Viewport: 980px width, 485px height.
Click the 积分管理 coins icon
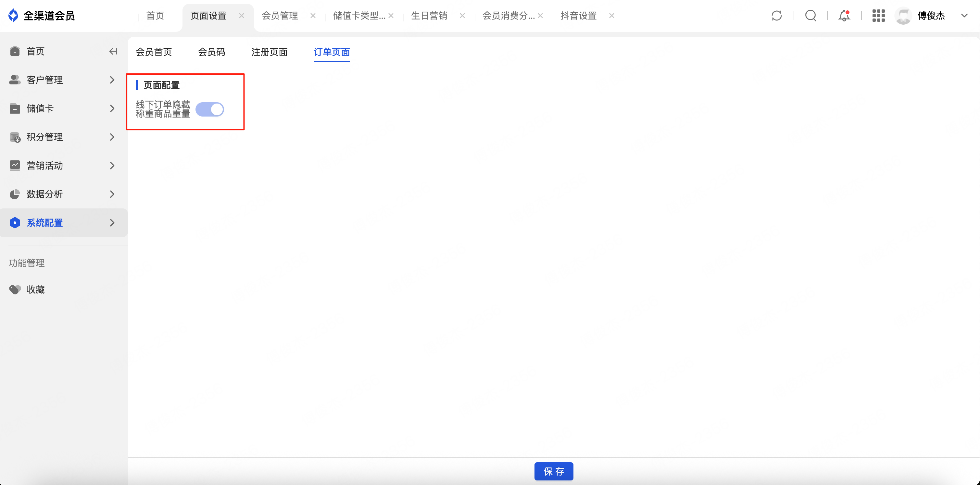15,137
